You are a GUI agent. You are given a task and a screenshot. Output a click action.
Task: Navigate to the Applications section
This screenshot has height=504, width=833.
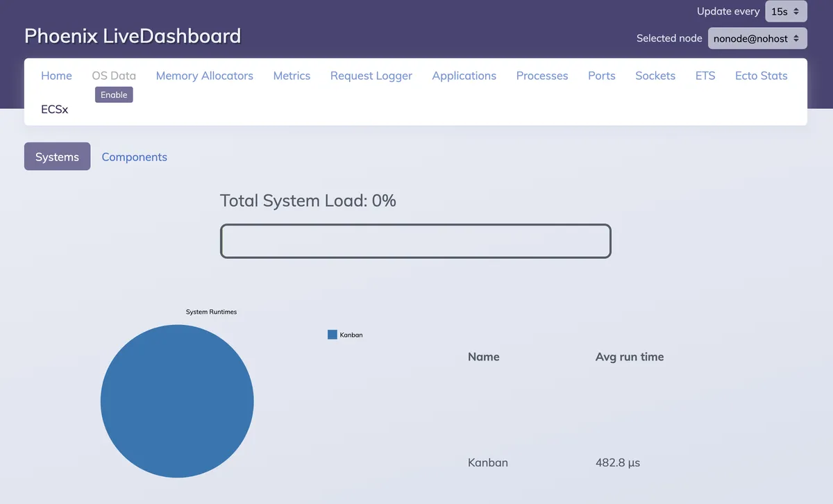point(464,76)
